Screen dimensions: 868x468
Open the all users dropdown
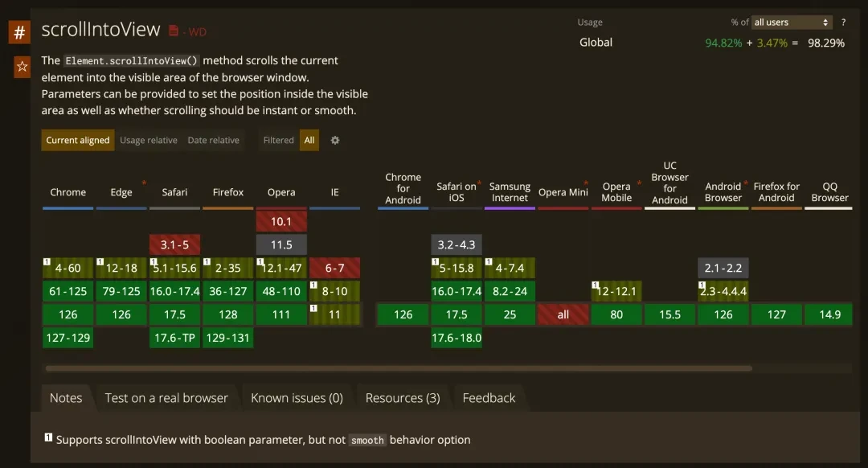click(792, 23)
